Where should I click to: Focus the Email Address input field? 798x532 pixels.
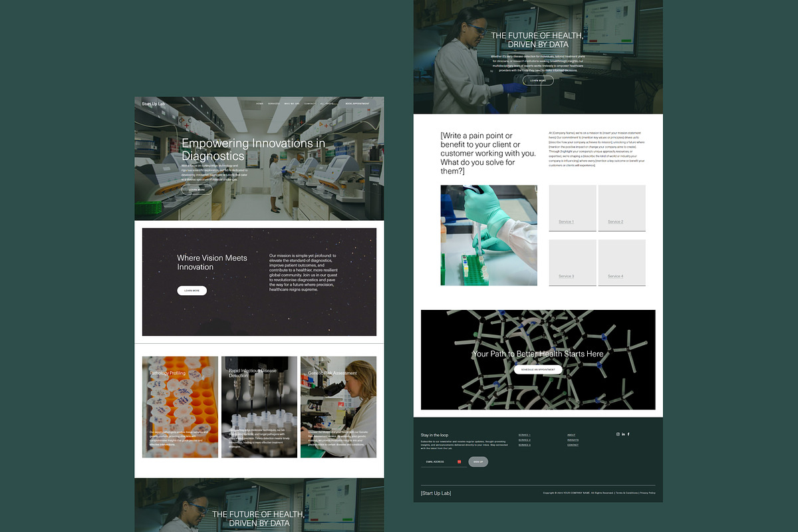click(x=444, y=462)
